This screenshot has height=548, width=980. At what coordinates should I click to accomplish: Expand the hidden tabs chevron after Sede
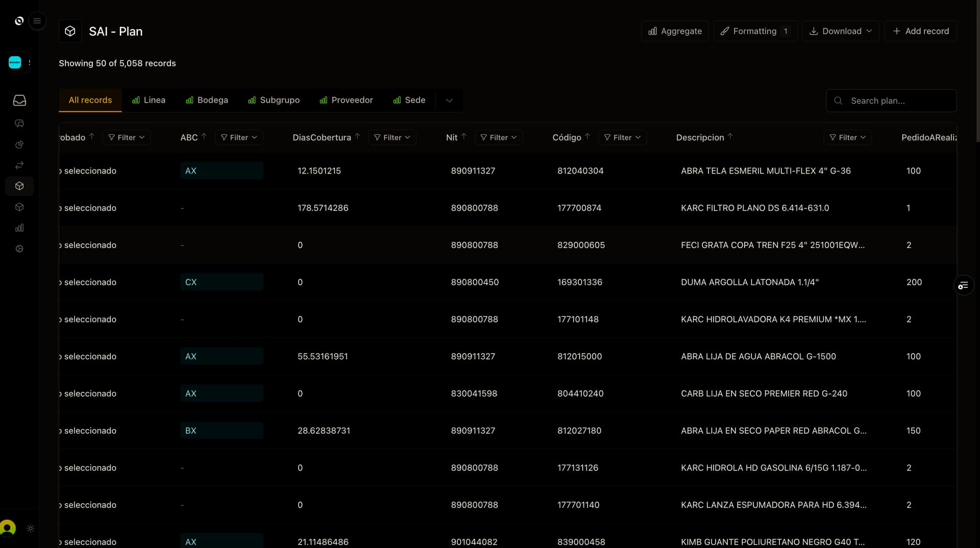[x=449, y=101]
